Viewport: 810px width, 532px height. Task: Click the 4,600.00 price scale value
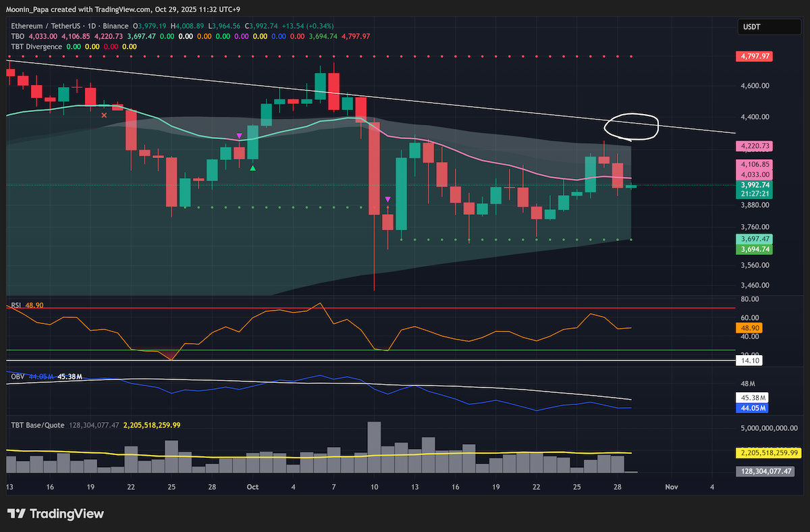click(756, 86)
